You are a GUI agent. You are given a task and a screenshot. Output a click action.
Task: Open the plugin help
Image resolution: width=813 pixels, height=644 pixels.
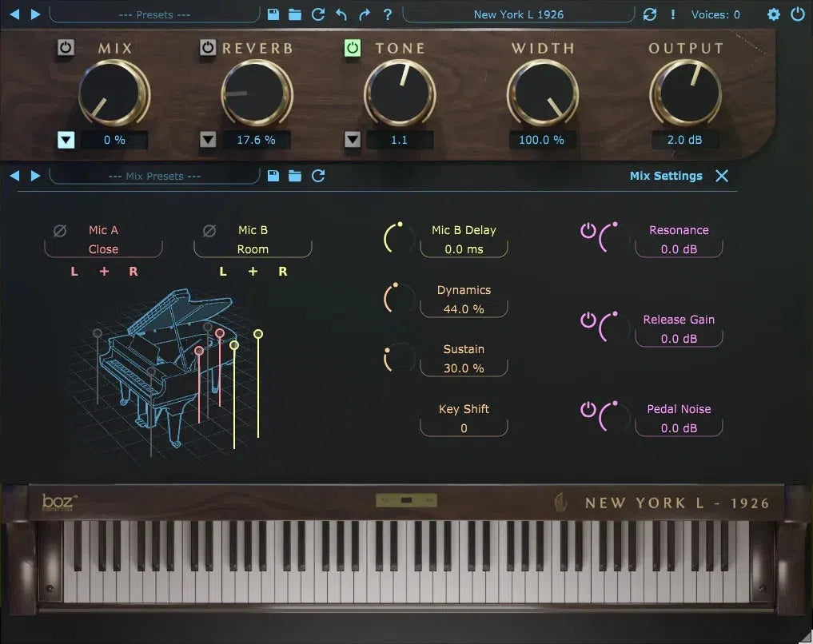point(388,14)
